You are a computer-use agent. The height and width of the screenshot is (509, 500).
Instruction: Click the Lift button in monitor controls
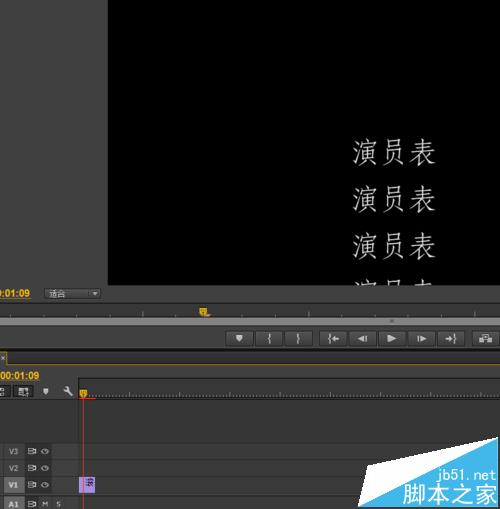485,339
